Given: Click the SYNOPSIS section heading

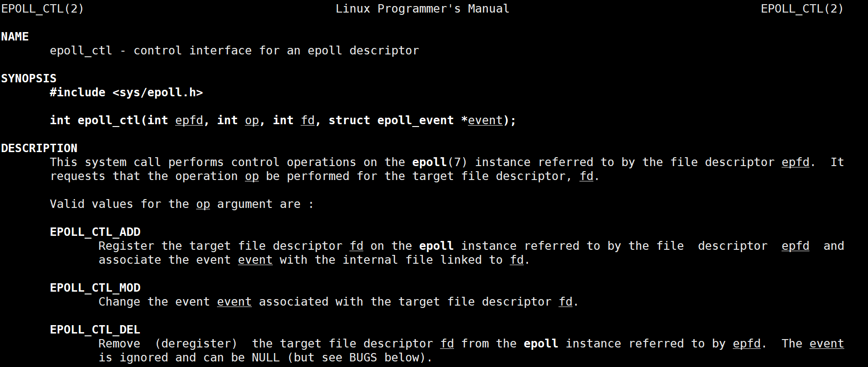Looking at the screenshot, I should 29,79.
